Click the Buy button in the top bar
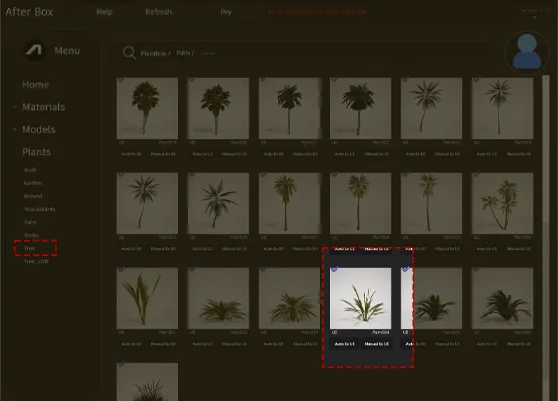 coord(226,12)
